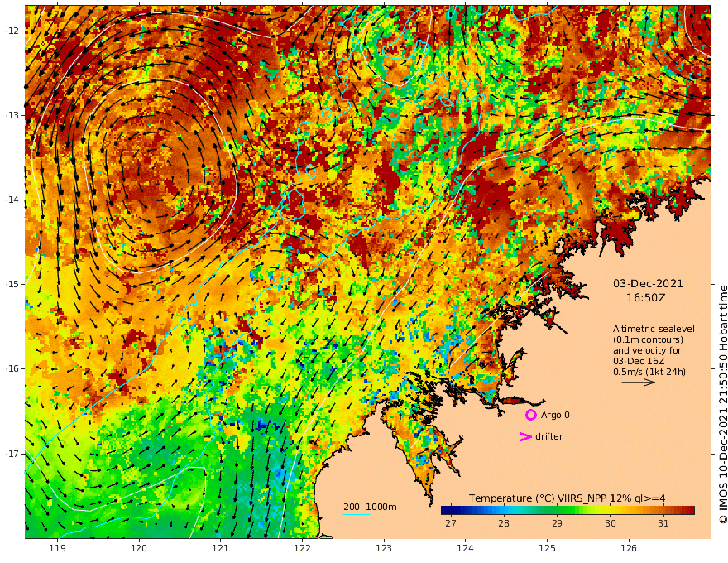Viewport: 728px width, 563px height.
Task: Click latitude axis label -16
Action: 12,368
